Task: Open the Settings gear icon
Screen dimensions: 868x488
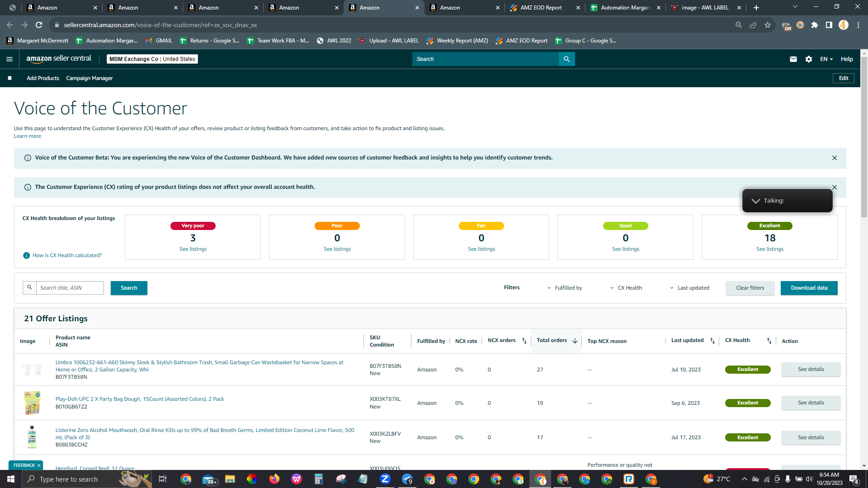Action: coord(809,59)
